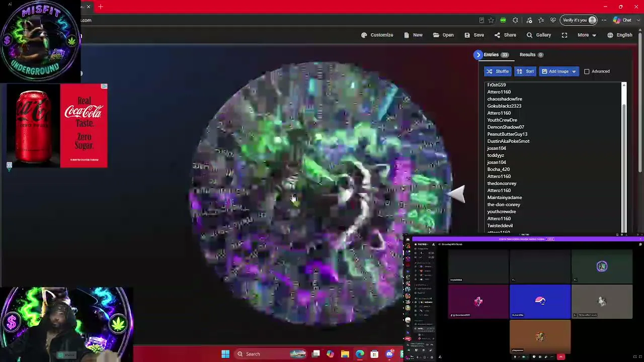Viewport: 644px width, 362px height.
Task: Select entry Gokublackz2323 in the list
Action: click(x=504, y=106)
